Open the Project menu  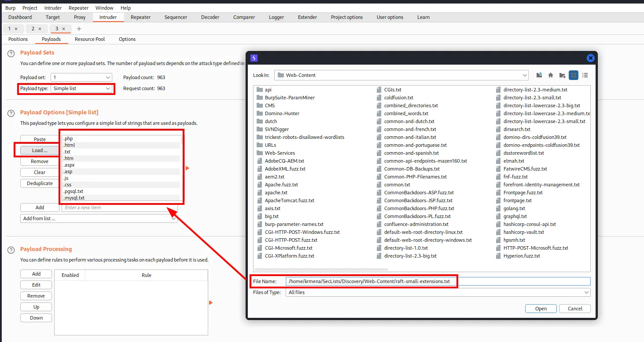pyautogui.click(x=30, y=8)
